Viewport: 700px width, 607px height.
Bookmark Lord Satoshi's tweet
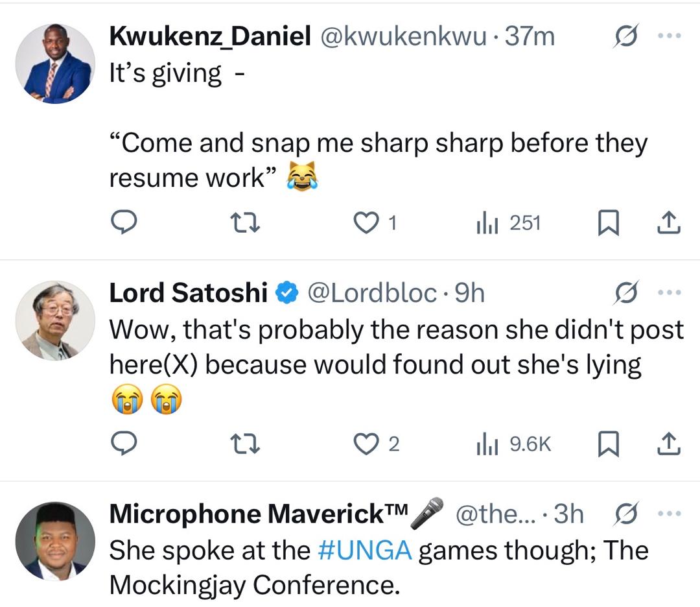pyautogui.click(x=607, y=444)
